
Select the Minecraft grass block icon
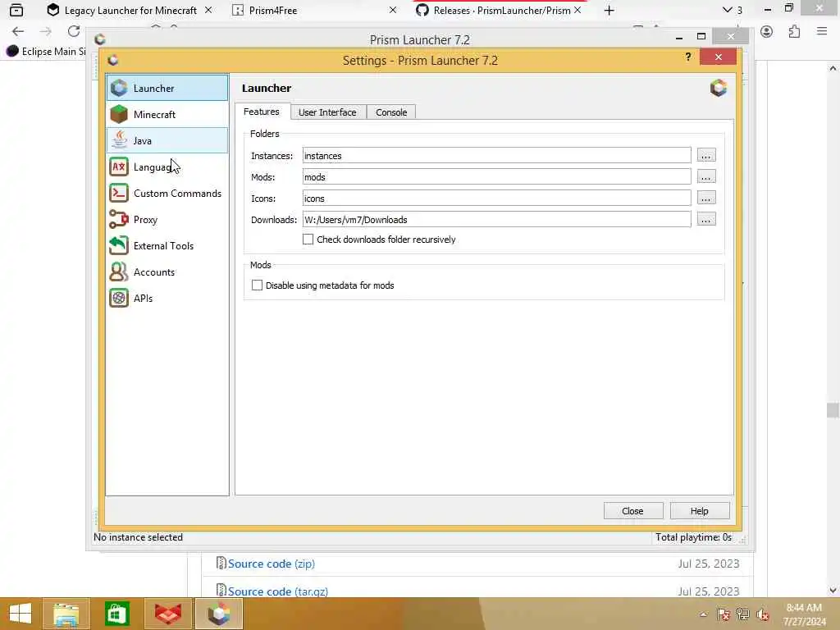119,114
